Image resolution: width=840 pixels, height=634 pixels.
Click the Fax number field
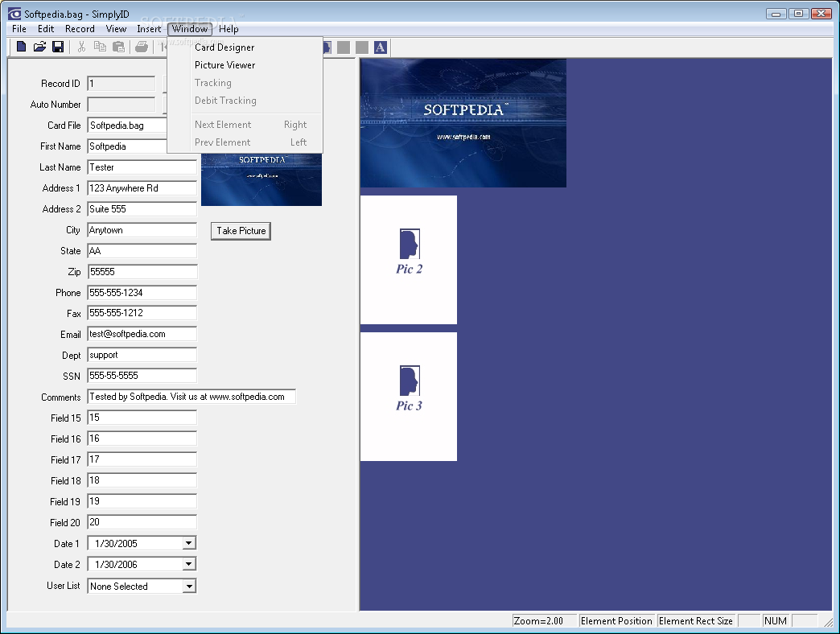click(x=142, y=313)
